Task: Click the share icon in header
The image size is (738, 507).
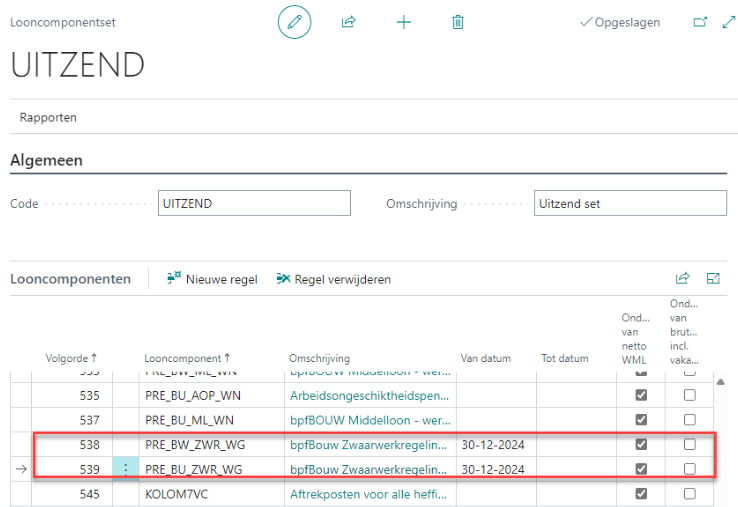Action: point(349,22)
